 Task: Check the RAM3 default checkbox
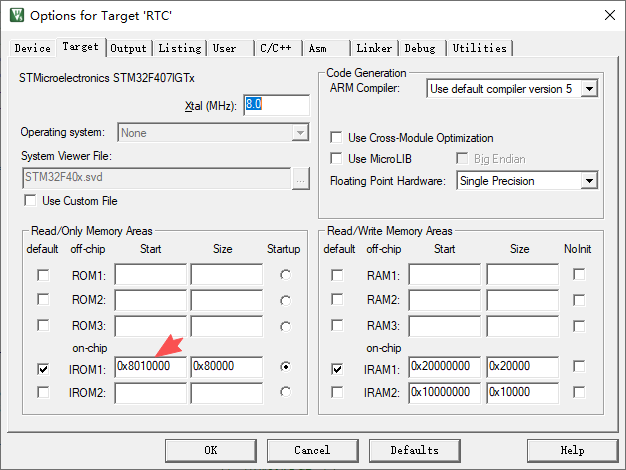click(337, 325)
